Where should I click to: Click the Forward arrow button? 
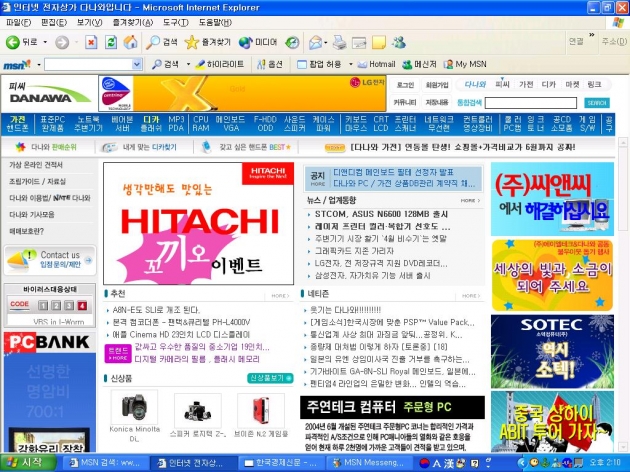(x=62, y=42)
